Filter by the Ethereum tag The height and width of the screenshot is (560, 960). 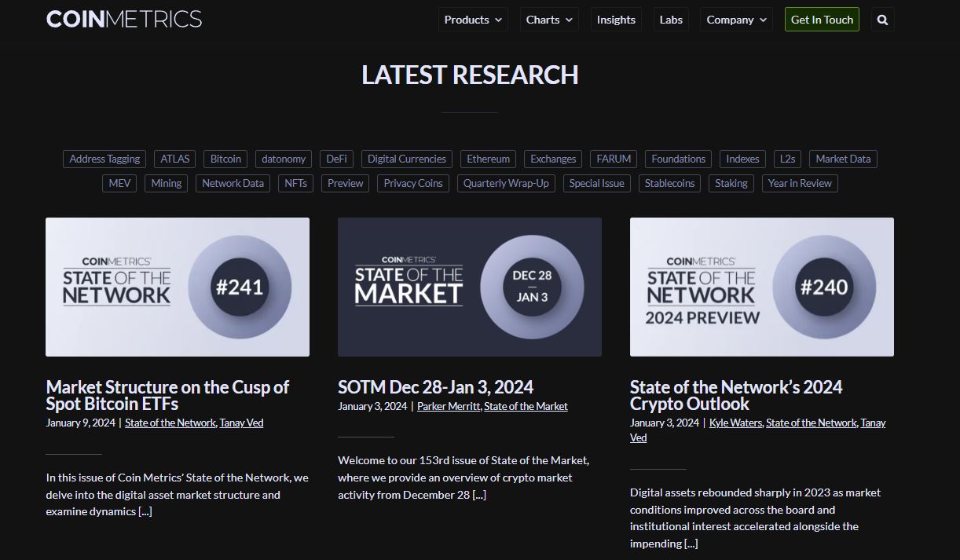point(489,159)
